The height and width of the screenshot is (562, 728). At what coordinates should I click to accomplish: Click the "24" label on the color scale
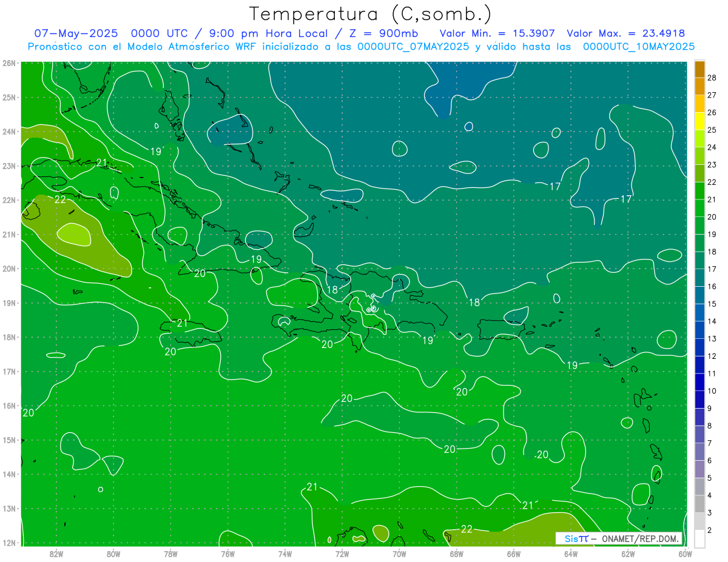pos(712,147)
